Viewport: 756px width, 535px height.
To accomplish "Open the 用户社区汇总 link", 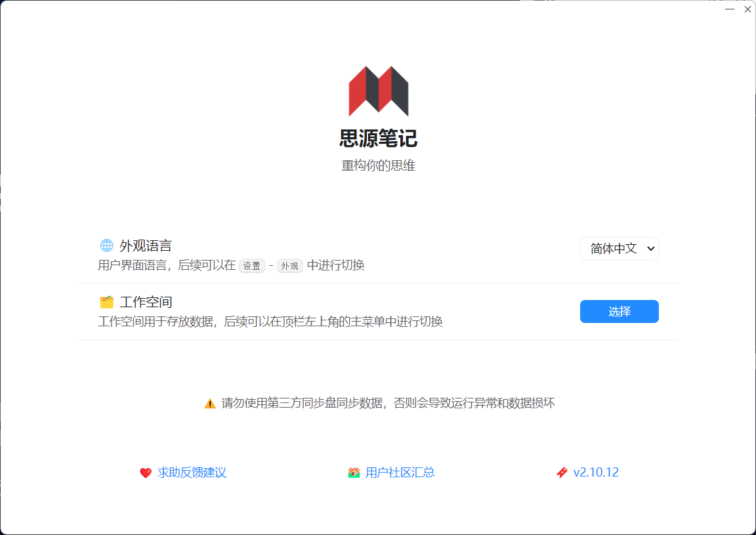I will click(x=400, y=473).
